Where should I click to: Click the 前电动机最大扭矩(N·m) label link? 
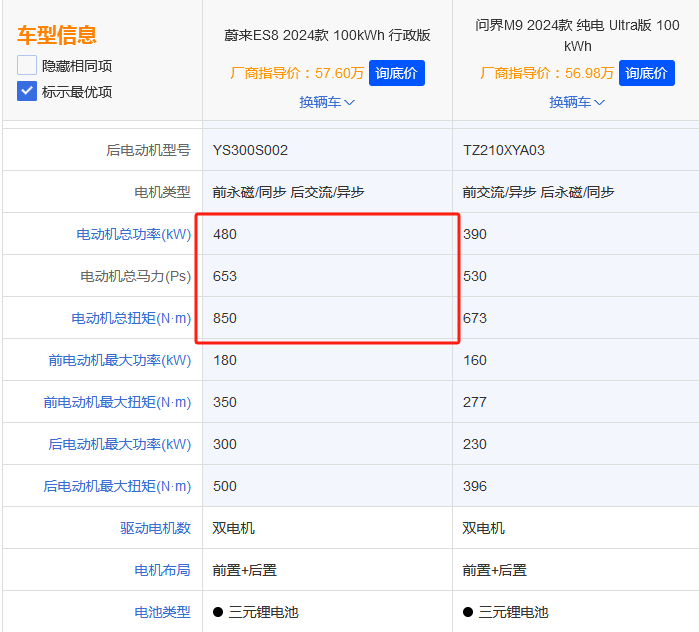coord(117,402)
